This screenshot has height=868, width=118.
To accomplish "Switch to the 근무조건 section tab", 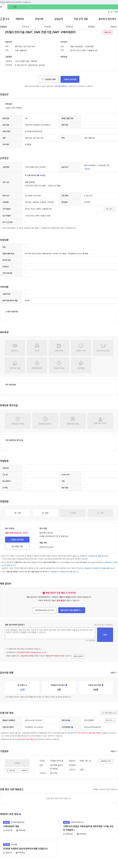I will pyautogui.click(x=25, y=27).
